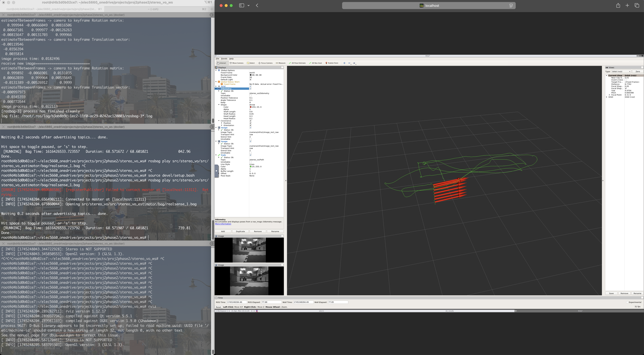
Task: Click the blue plus add-tool icon
Action: (344, 63)
